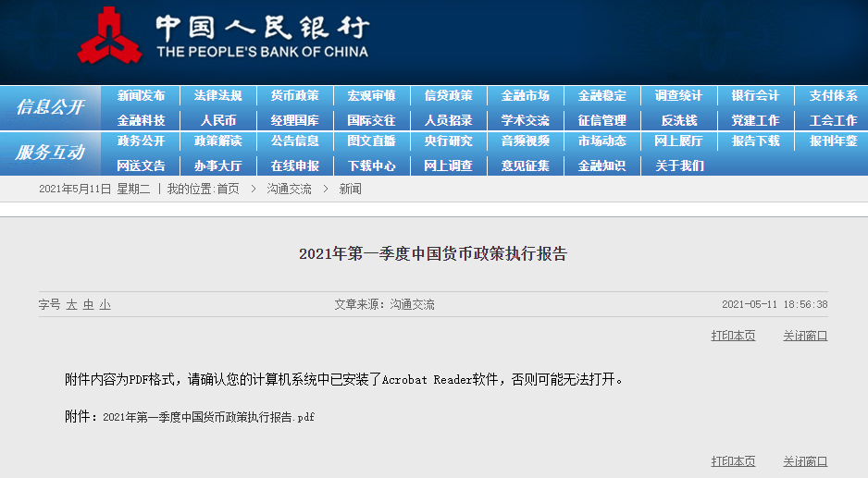This screenshot has width=868, height=478.
Task: Open the 反洗钱 menu item
Action: (x=678, y=120)
